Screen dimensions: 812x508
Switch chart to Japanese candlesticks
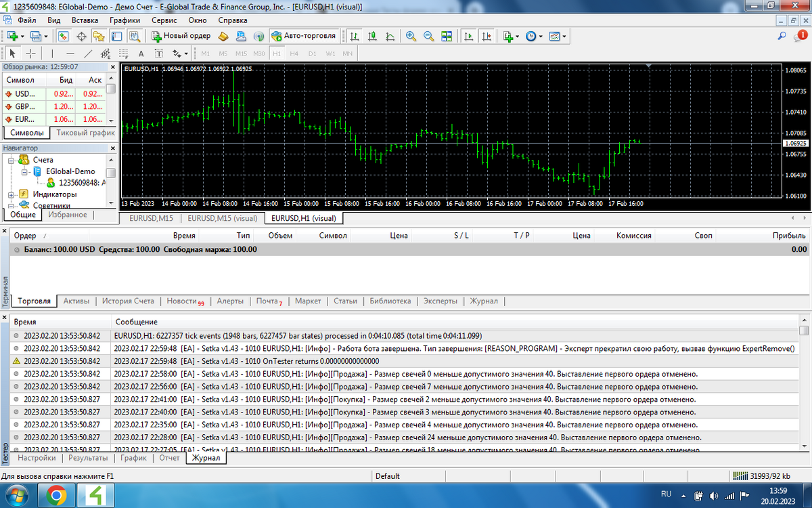click(x=372, y=36)
